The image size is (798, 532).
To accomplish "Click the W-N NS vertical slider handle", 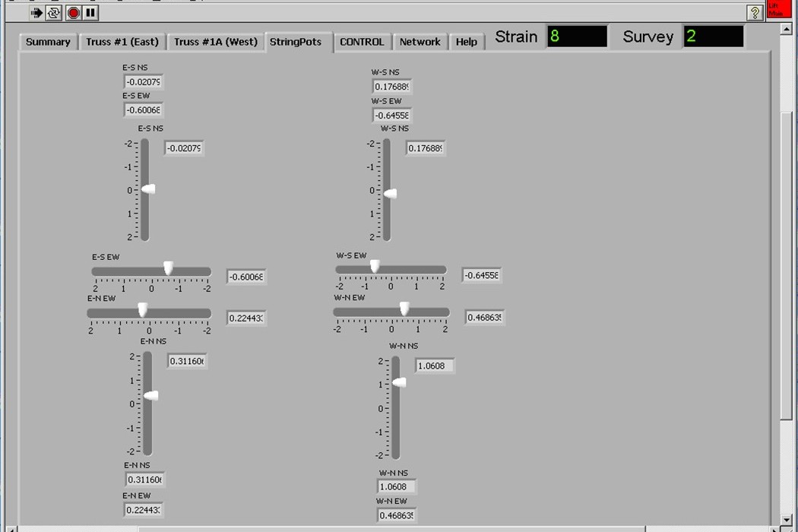I will (x=398, y=382).
